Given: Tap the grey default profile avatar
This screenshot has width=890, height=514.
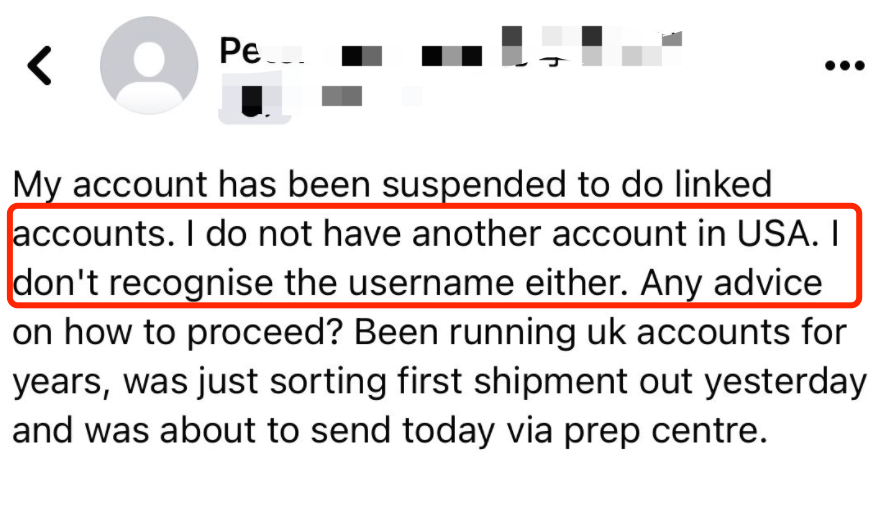Looking at the screenshot, I should [x=149, y=65].
